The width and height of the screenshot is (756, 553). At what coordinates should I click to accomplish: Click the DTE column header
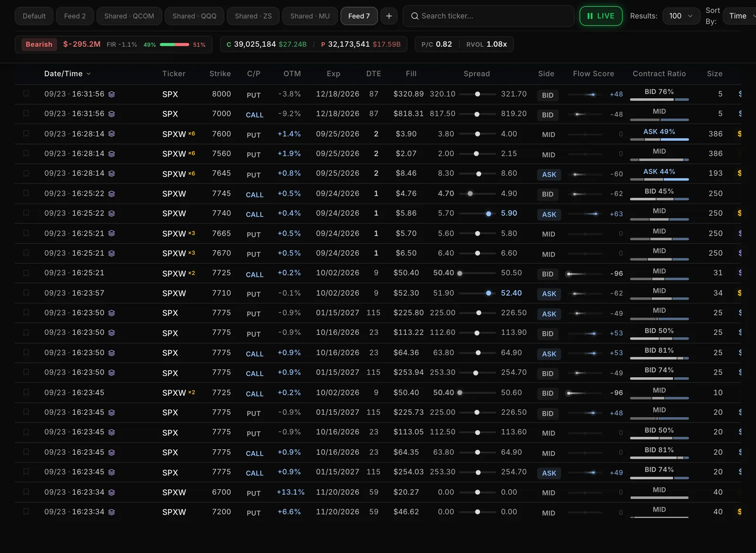pos(373,74)
